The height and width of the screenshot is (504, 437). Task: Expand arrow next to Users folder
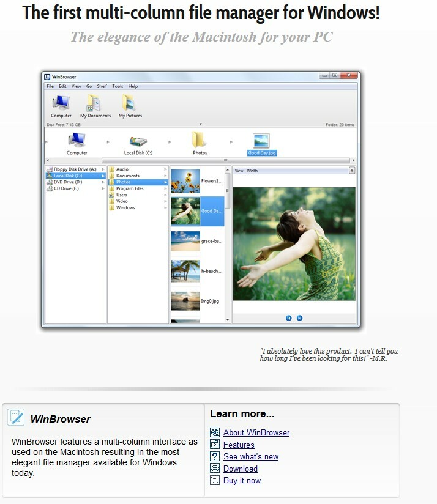[165, 195]
